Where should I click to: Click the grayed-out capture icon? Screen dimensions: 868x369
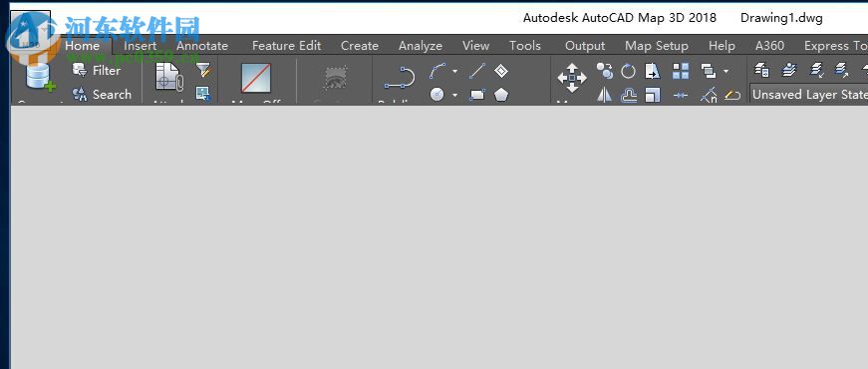(x=335, y=78)
